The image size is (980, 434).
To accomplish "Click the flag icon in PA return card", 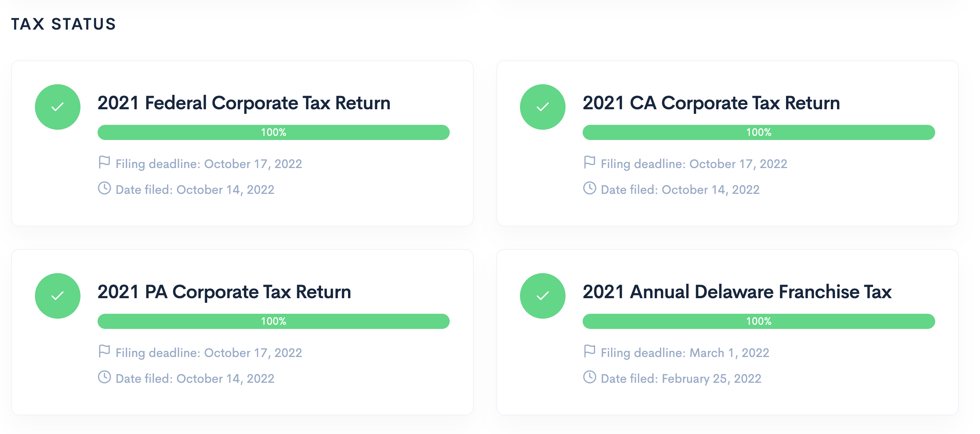I will pos(104,351).
